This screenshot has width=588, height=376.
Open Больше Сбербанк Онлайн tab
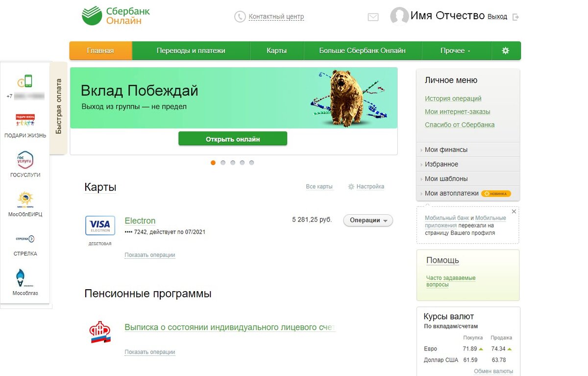coord(363,50)
